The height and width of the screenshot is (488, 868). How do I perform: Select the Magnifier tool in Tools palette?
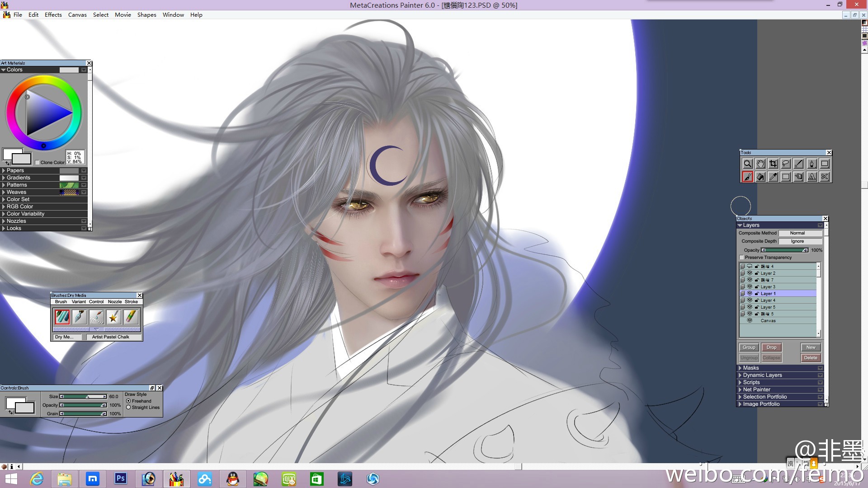click(x=747, y=164)
